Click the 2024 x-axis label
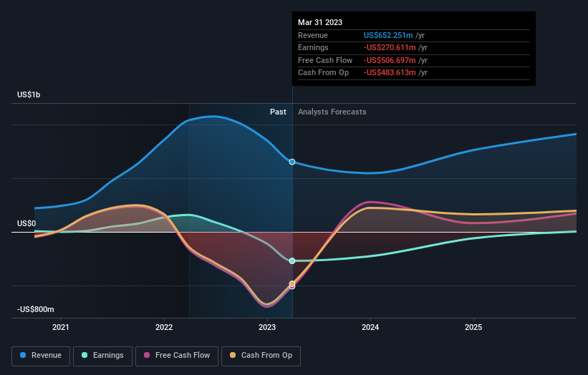 click(370, 327)
